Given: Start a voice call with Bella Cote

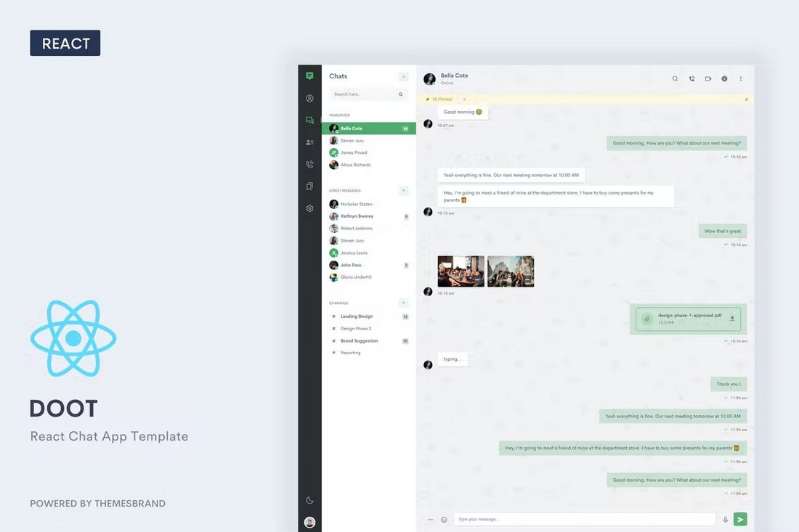Looking at the screenshot, I should tap(691, 78).
